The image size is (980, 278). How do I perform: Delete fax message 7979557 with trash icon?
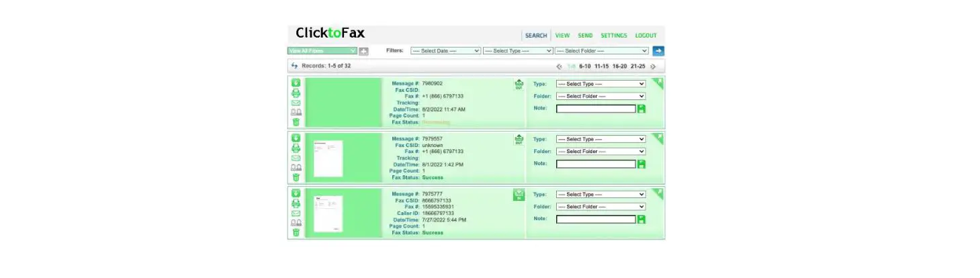pyautogui.click(x=296, y=177)
